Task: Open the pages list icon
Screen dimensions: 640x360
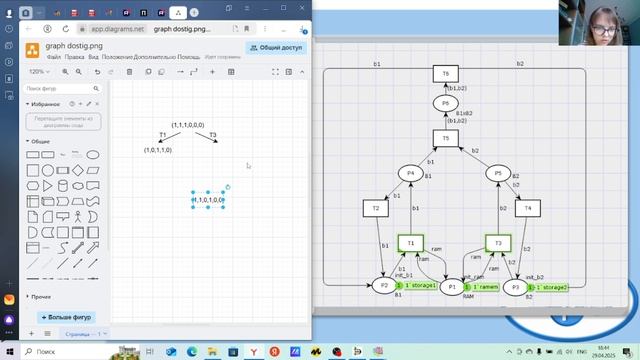Action: [47, 334]
